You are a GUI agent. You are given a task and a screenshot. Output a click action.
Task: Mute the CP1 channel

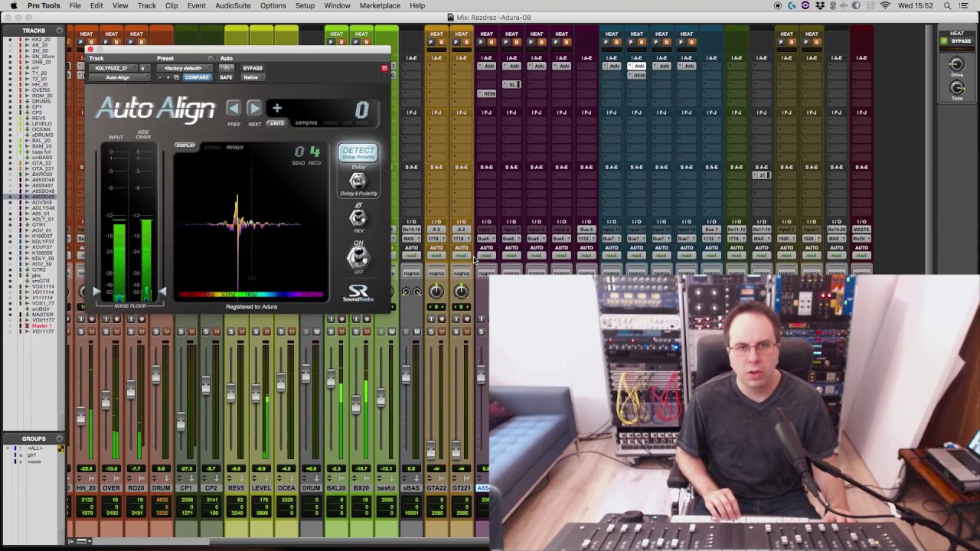coord(191,331)
